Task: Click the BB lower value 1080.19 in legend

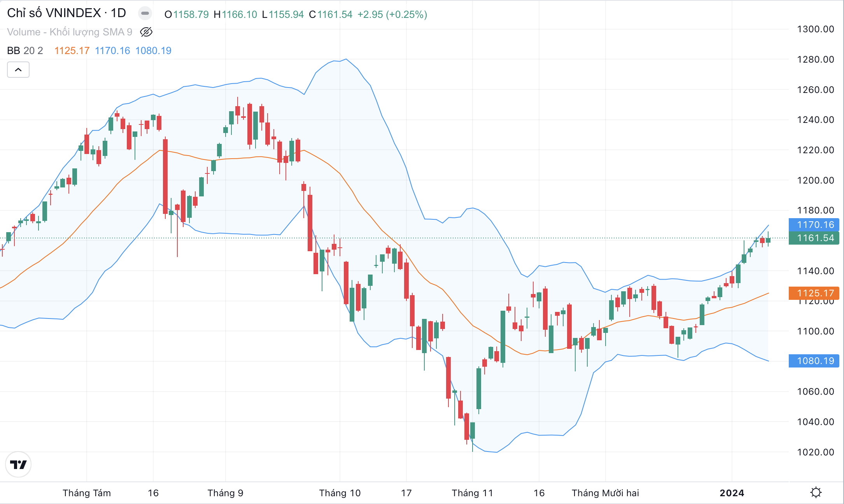Action: [153, 51]
